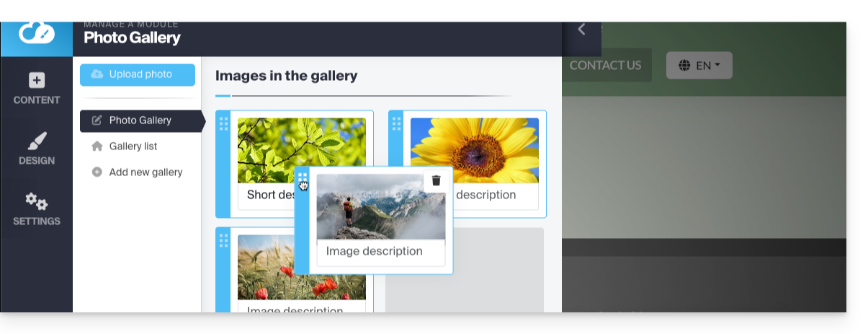Viewport: 868px width, 334px height.
Task: Click drag handle on poppy field card
Action: (x=223, y=240)
